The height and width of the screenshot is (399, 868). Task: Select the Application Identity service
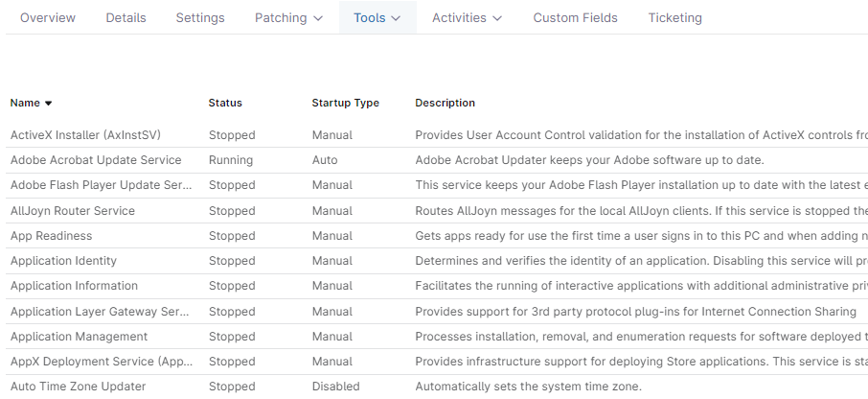[x=63, y=261]
